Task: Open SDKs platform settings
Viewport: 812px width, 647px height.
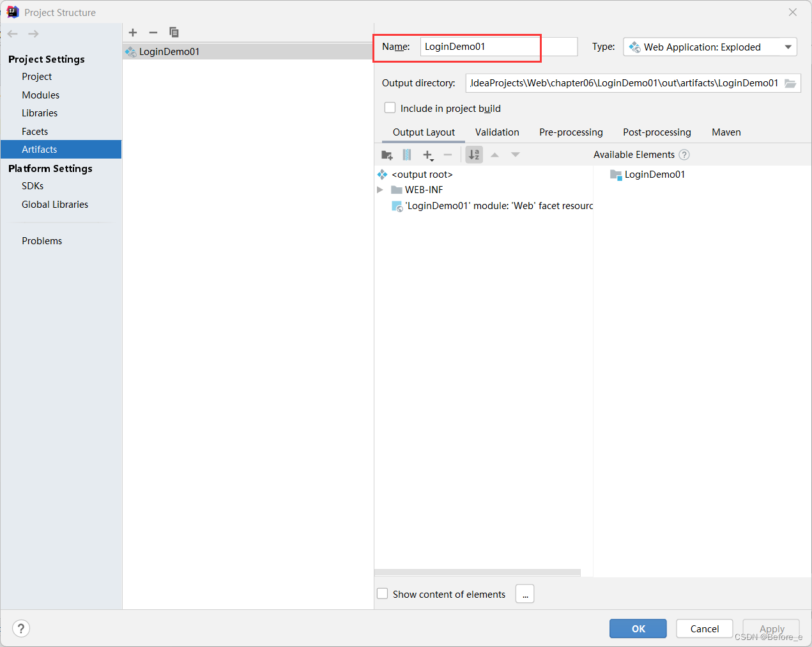Action: point(33,186)
